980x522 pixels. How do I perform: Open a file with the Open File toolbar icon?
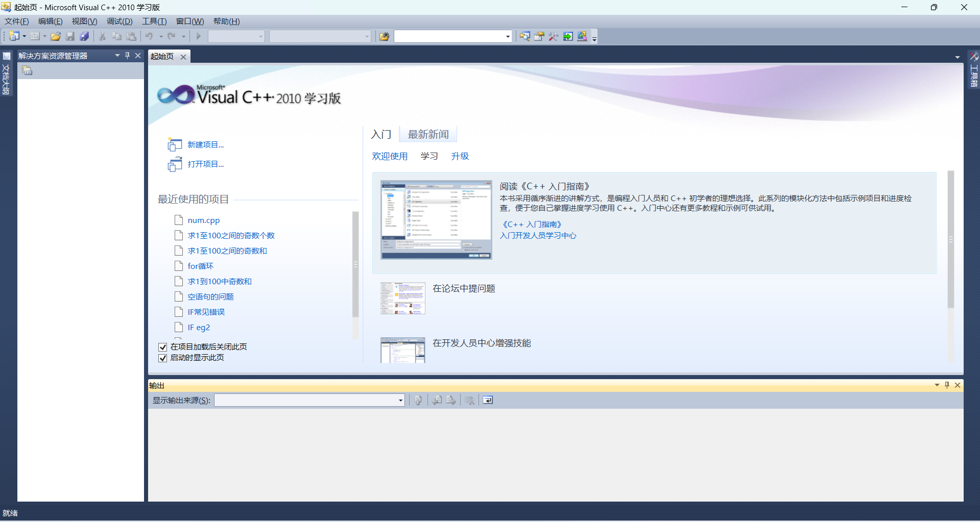pos(55,36)
